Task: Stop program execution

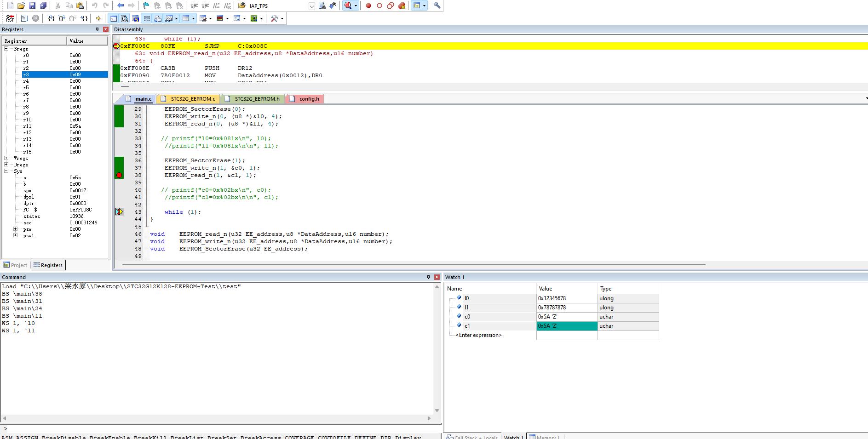Action: [35, 18]
